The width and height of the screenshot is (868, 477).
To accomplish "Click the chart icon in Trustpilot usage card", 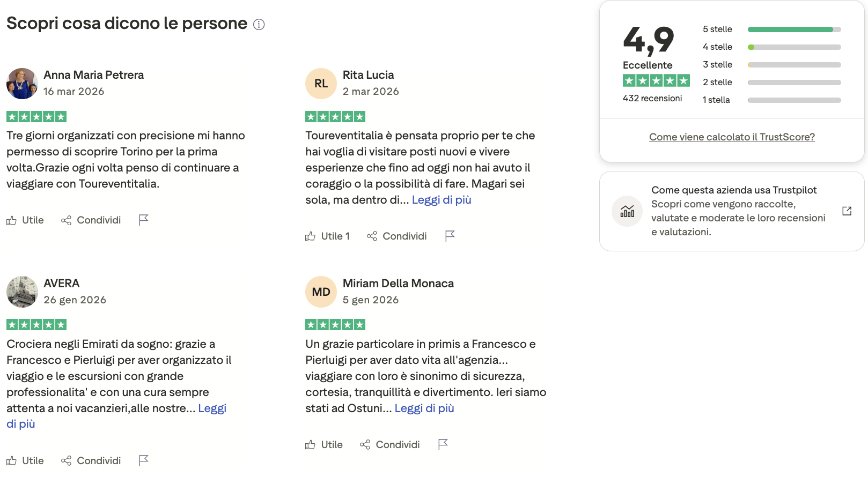I will pos(627,211).
